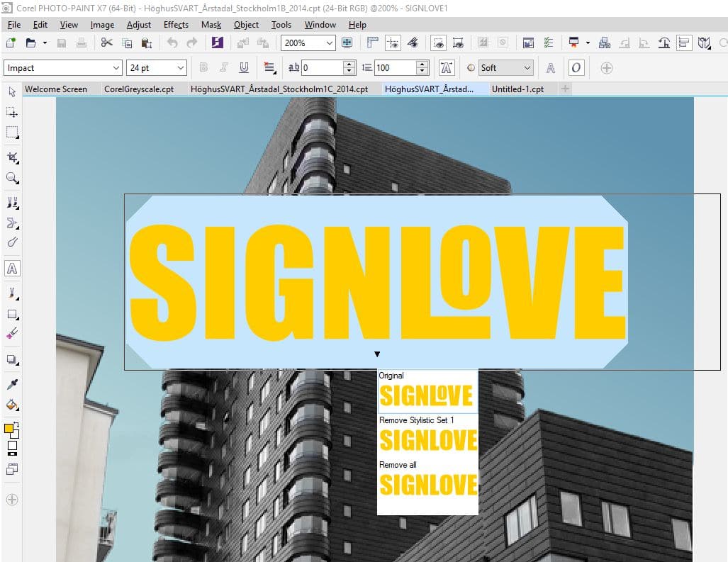Open the Impact font name dropdown
The height and width of the screenshot is (562, 728).
coord(116,68)
